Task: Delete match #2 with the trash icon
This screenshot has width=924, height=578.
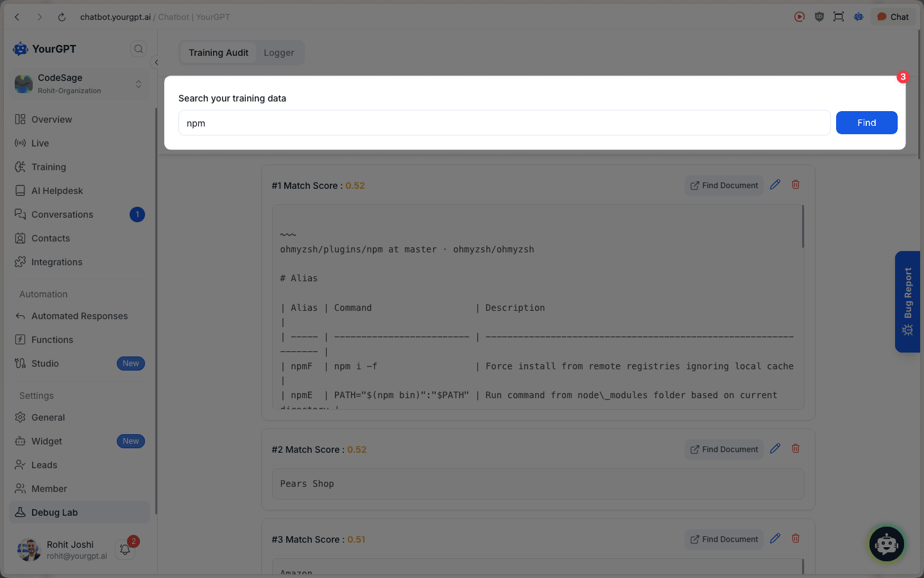Action: click(795, 448)
